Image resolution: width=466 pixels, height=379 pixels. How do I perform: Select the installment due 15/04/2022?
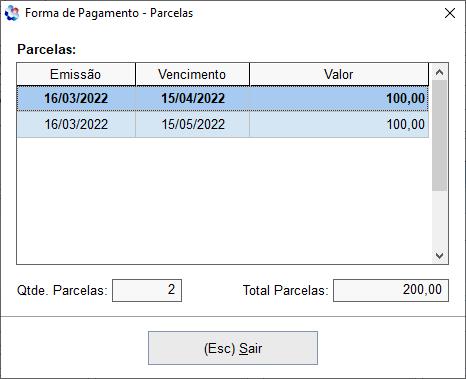(223, 98)
